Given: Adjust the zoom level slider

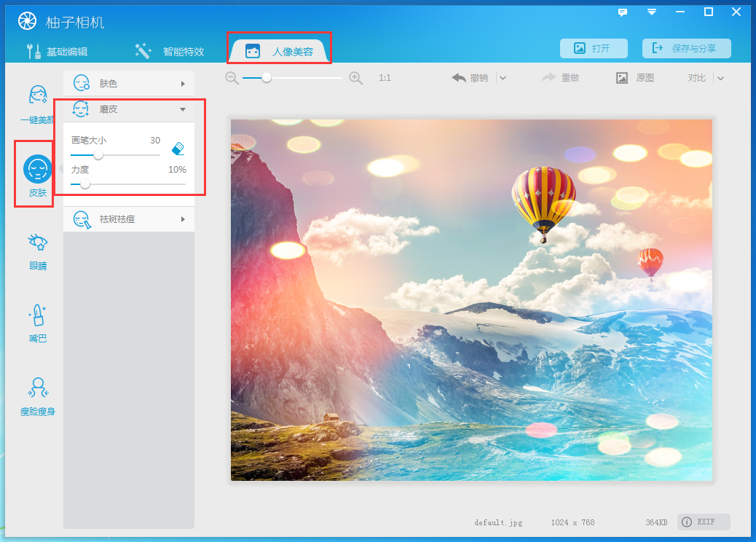Looking at the screenshot, I should 267,78.
